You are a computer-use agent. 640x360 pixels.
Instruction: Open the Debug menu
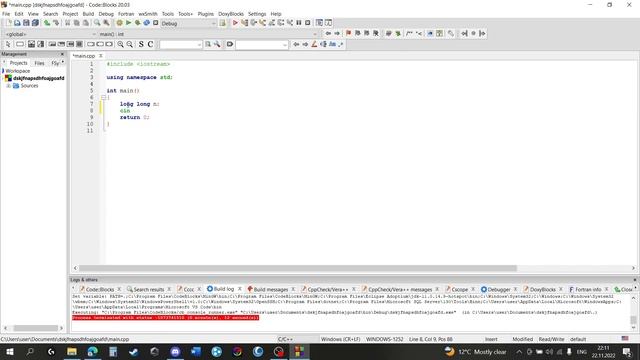coord(106,14)
